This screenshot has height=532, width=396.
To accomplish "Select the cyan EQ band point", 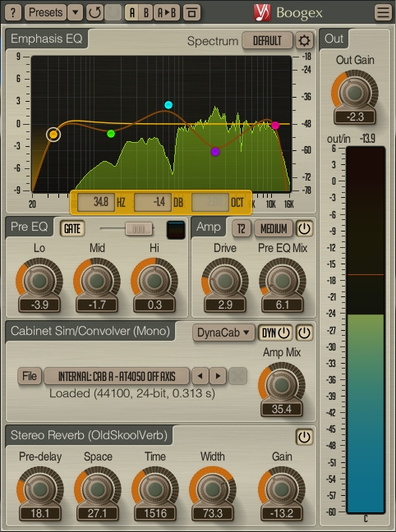I will click(x=168, y=105).
